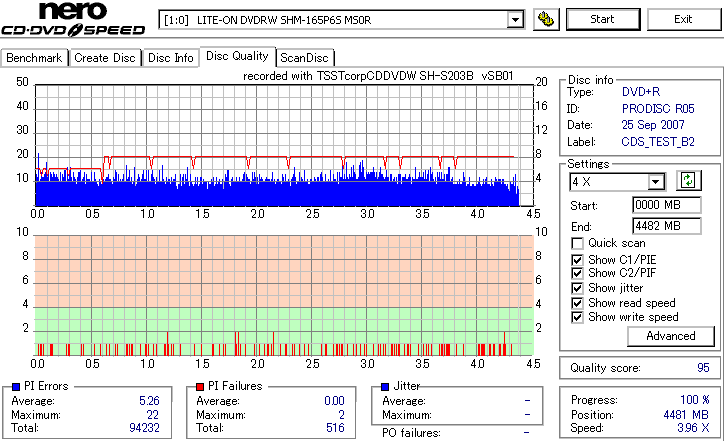Click the PO failures label
724x441 pixels.
(x=411, y=433)
